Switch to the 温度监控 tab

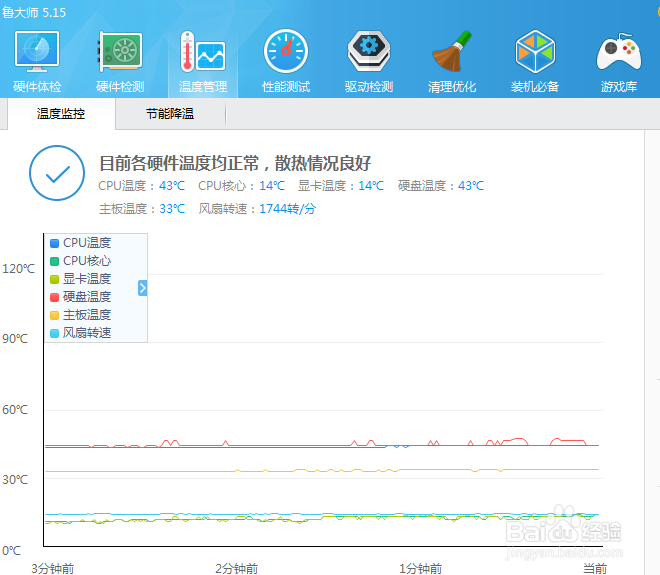pos(61,114)
